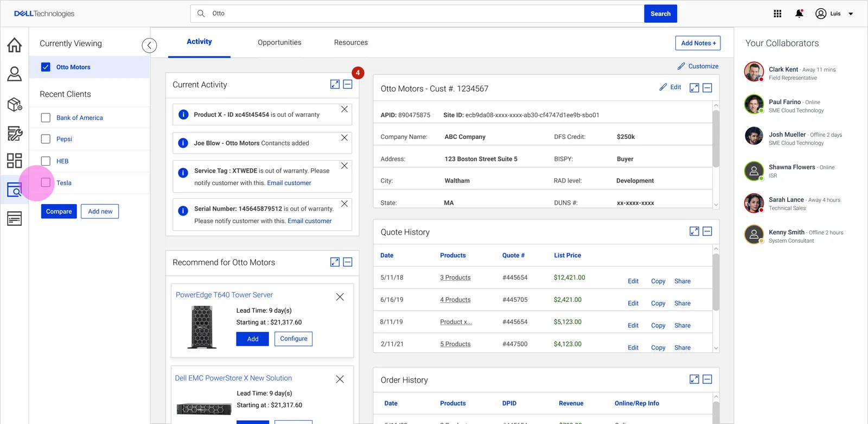Click the Quote History vertical scrollbar
868x424 pixels.
click(716, 282)
